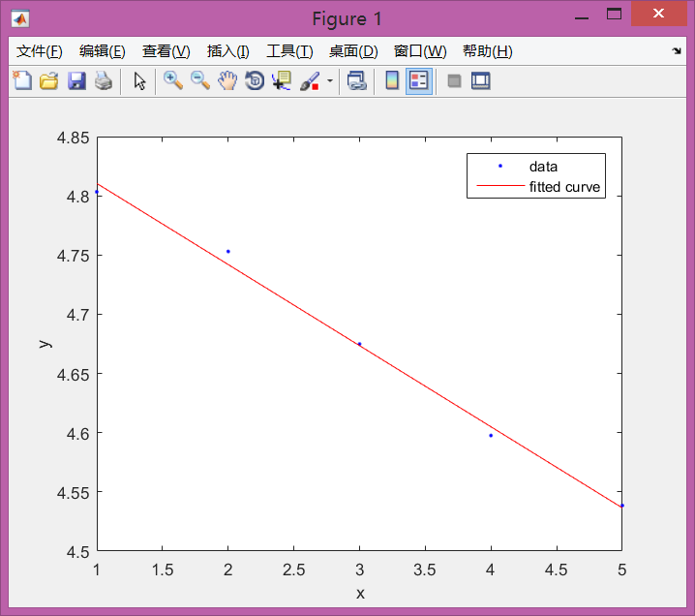
Task: Click the Link Plot toolbar button
Action: pyautogui.click(x=356, y=81)
